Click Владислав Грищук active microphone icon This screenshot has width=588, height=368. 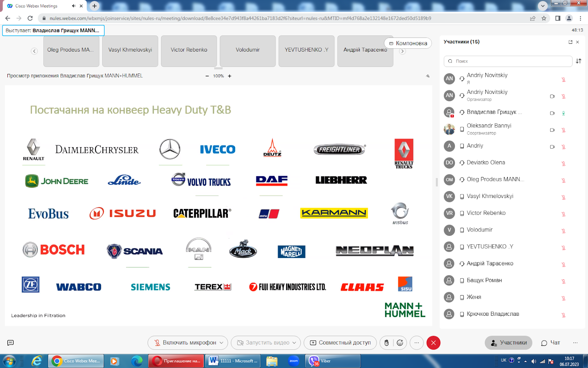[563, 113]
